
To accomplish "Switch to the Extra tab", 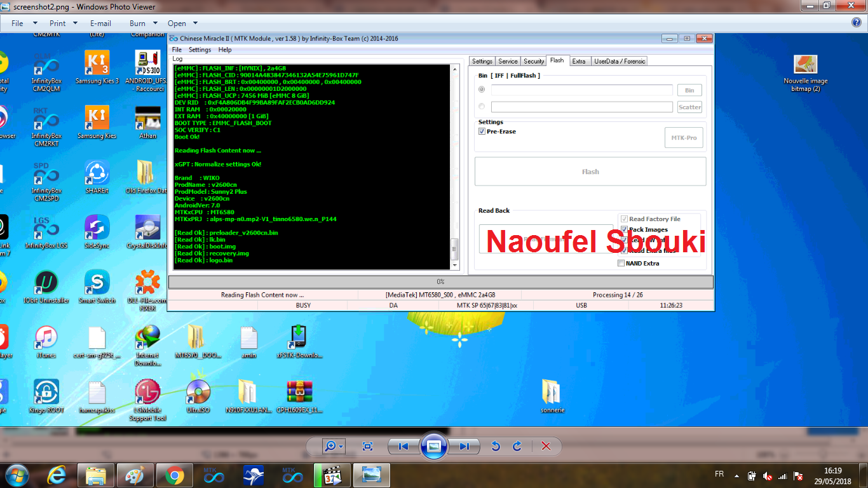I will (x=579, y=61).
